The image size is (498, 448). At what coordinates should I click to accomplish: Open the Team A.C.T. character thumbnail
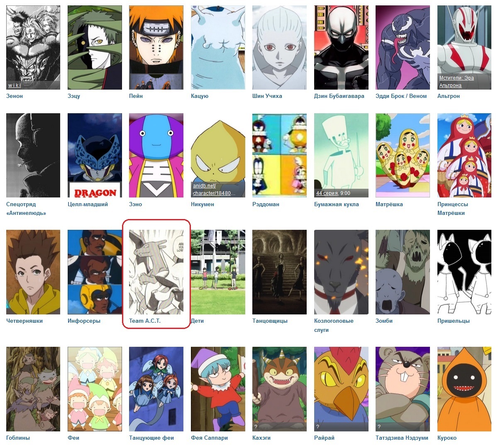[x=156, y=272]
